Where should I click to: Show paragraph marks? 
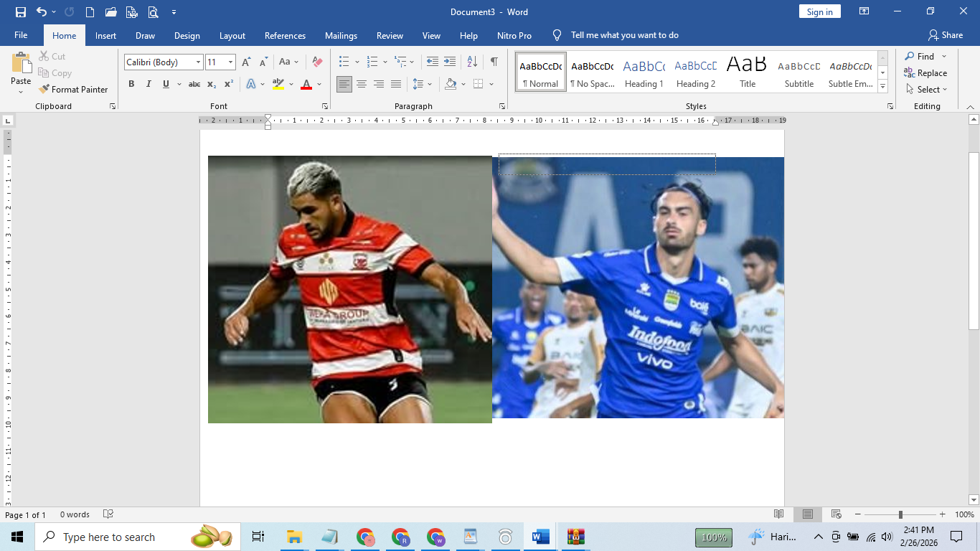[x=494, y=61]
